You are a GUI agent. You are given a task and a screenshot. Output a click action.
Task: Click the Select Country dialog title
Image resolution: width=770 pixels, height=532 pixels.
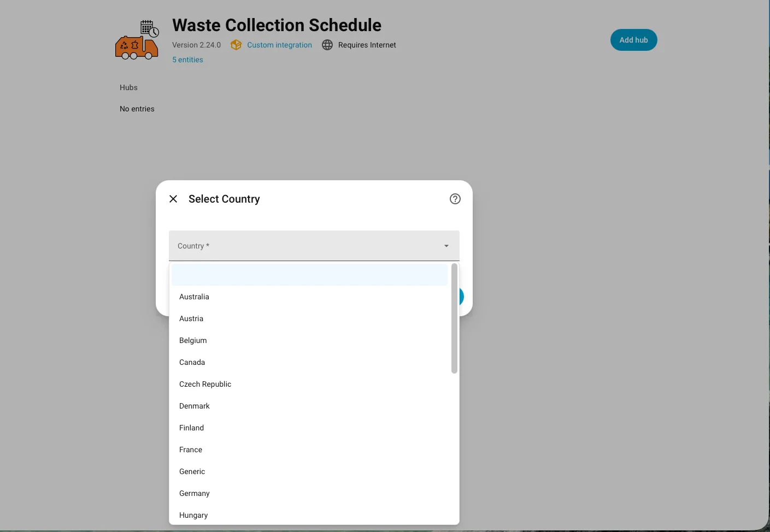pos(224,199)
